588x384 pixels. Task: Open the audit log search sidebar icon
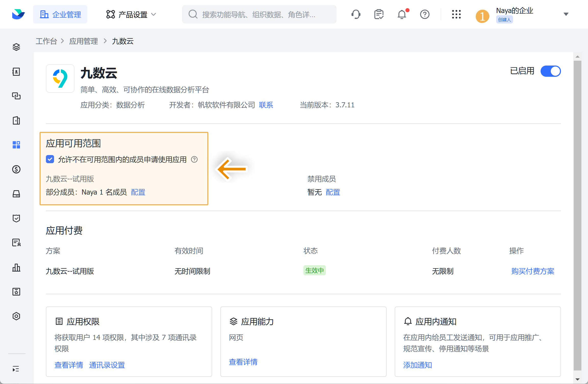[x=16, y=242]
